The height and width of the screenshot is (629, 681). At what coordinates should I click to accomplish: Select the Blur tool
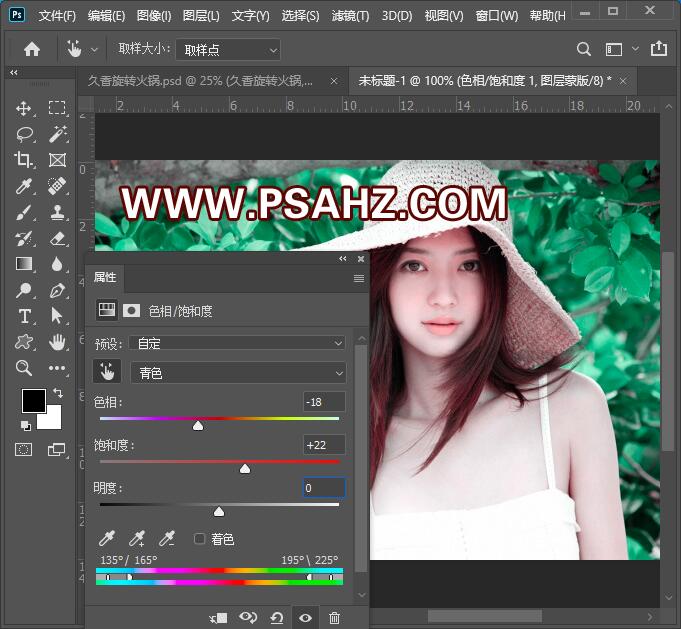point(57,264)
